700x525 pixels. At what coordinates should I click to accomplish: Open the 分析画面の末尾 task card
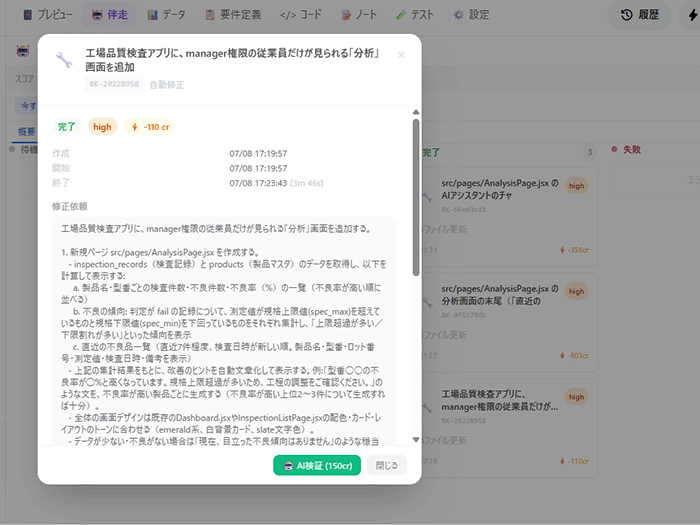tap(508, 322)
